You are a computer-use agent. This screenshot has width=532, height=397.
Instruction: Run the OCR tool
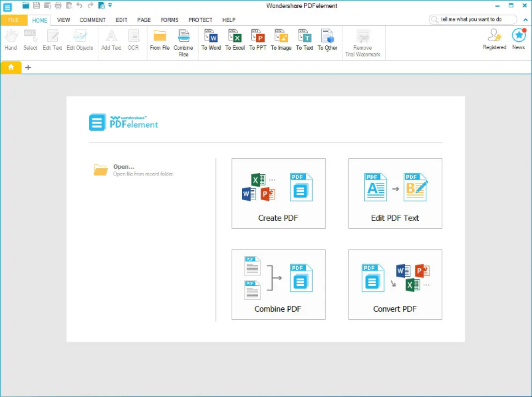133,41
